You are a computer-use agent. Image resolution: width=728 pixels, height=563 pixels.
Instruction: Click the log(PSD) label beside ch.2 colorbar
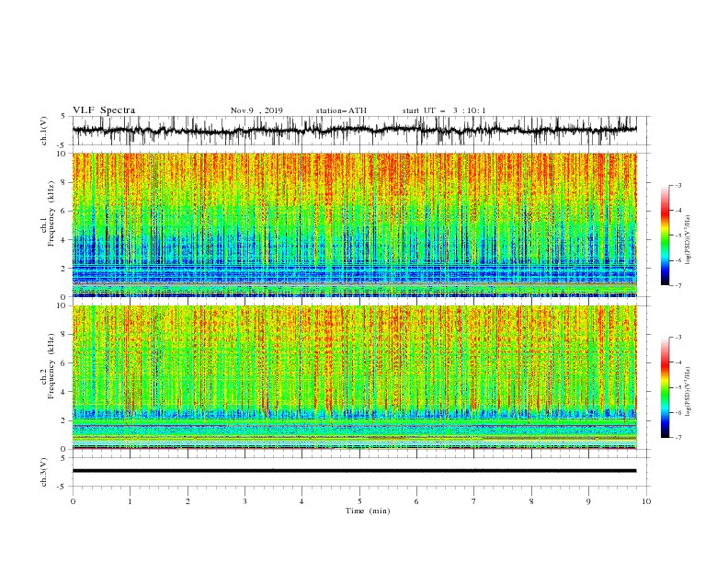point(688,392)
